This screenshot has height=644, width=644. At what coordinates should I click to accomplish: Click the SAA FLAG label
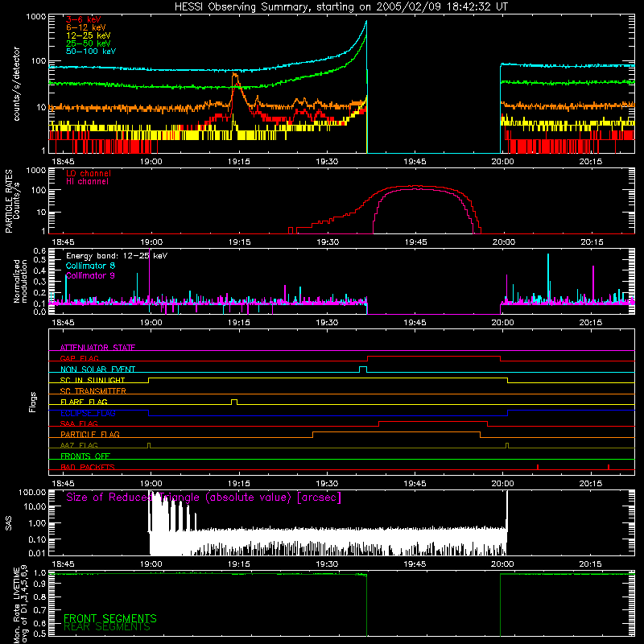click(x=79, y=423)
